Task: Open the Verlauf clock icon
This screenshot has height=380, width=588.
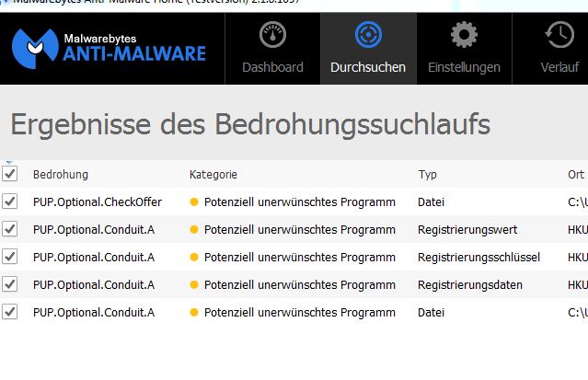Action: [559, 35]
